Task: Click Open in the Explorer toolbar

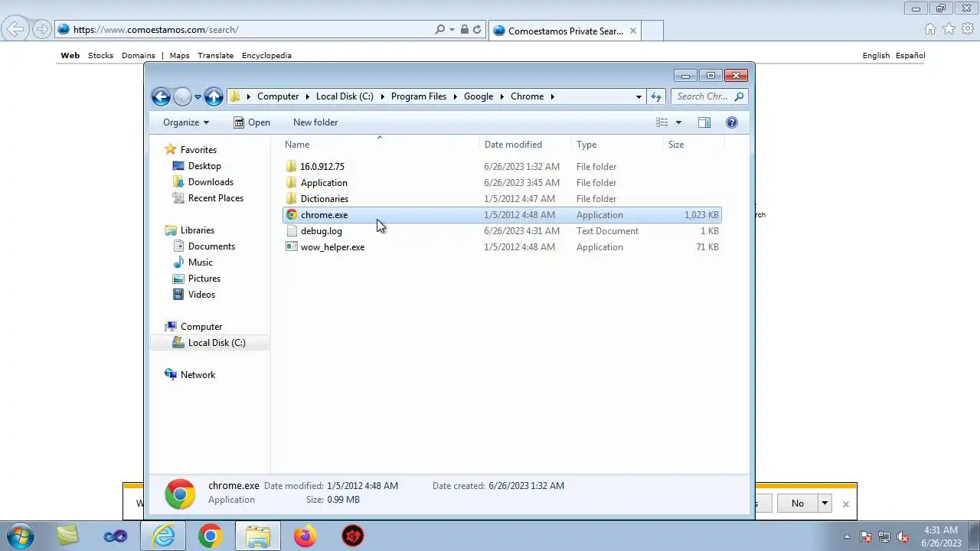Action: click(252, 122)
